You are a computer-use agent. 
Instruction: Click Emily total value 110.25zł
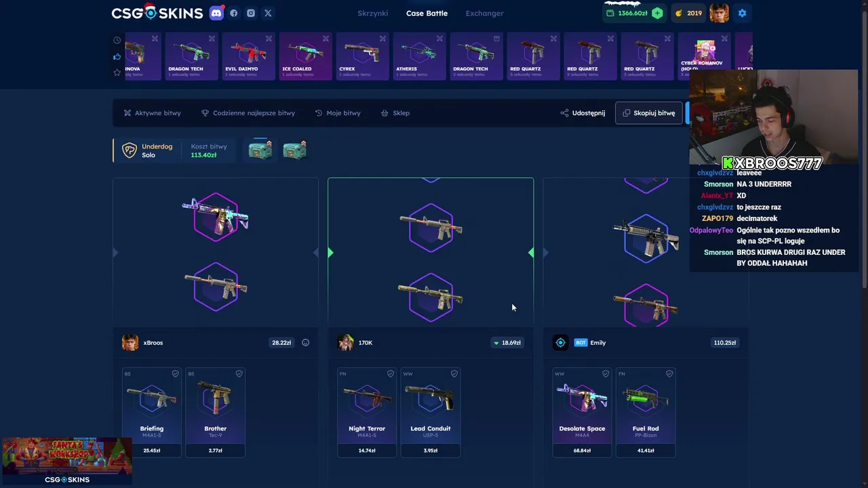coord(725,342)
